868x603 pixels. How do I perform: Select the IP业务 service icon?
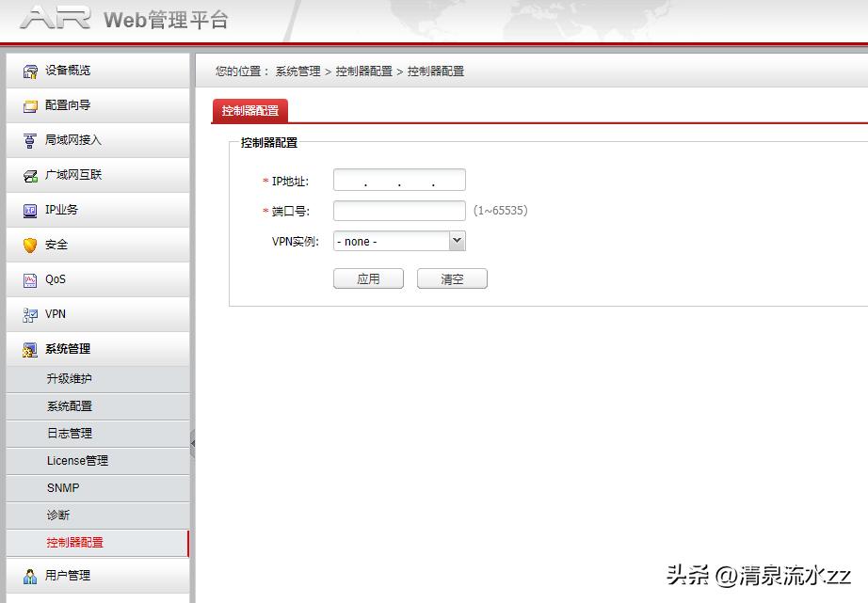[x=30, y=209]
